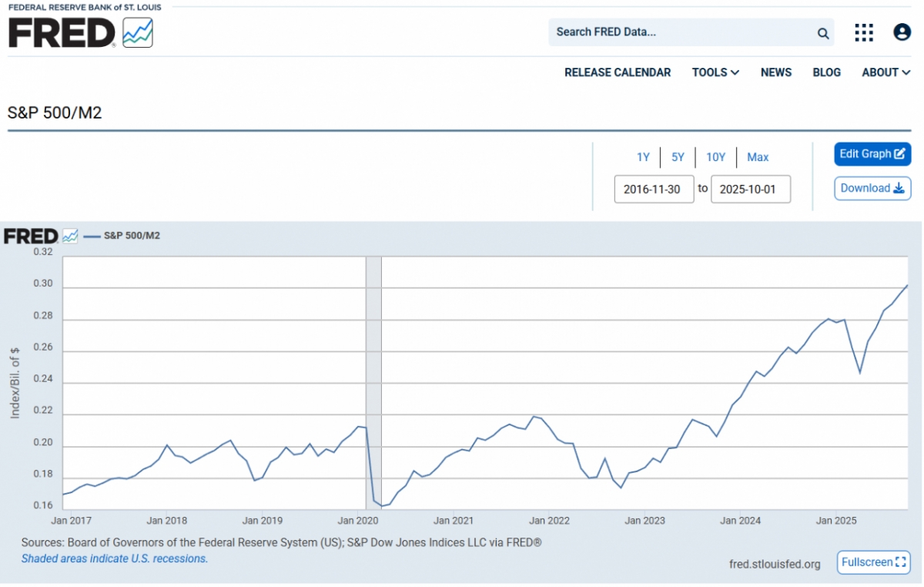Screen dimensions: 924x587
Task: Expand the Tools dropdown menu
Action: pos(715,72)
